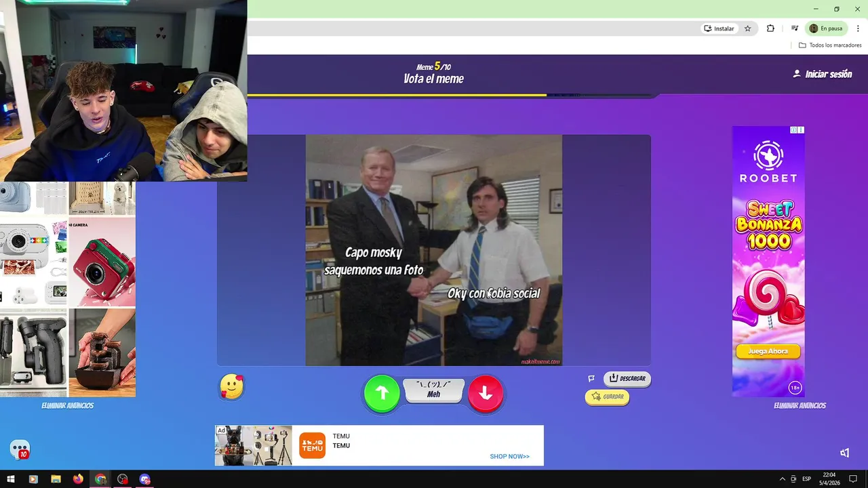
Task: Click the Roobet logo on the right ad
Action: [768, 162]
